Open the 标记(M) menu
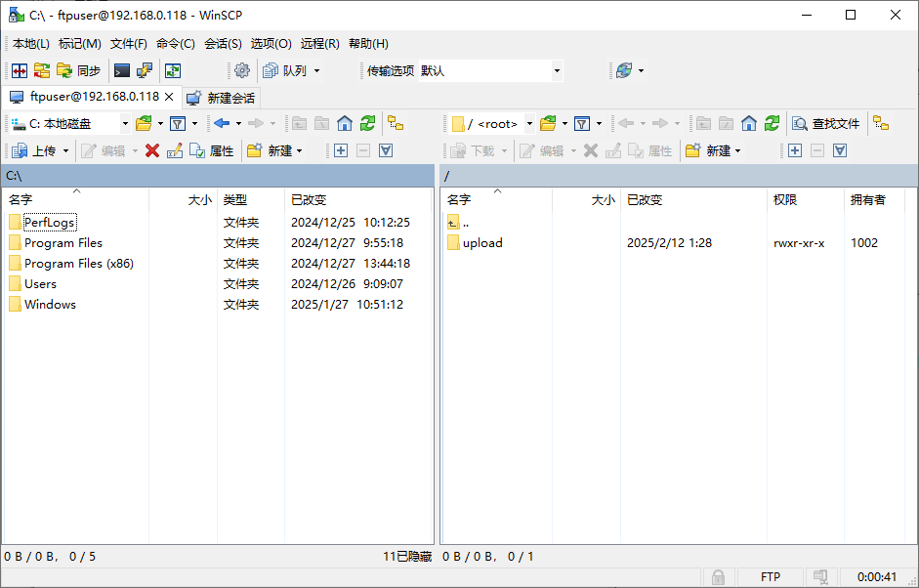This screenshot has width=919, height=588. (80, 44)
